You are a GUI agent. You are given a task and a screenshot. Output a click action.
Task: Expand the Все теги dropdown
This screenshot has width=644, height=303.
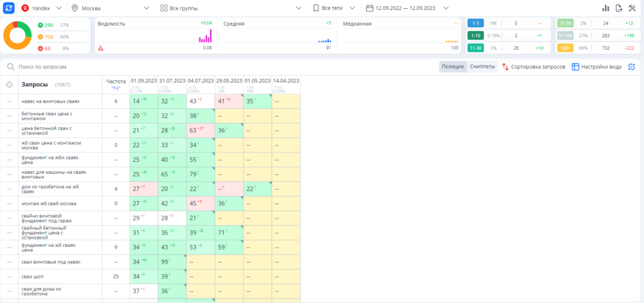click(x=334, y=8)
